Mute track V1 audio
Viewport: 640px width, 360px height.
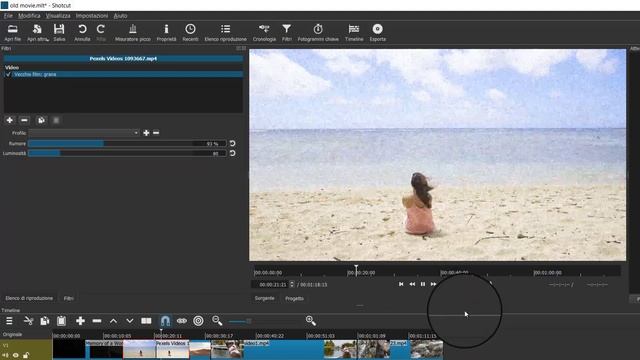pos(6,355)
